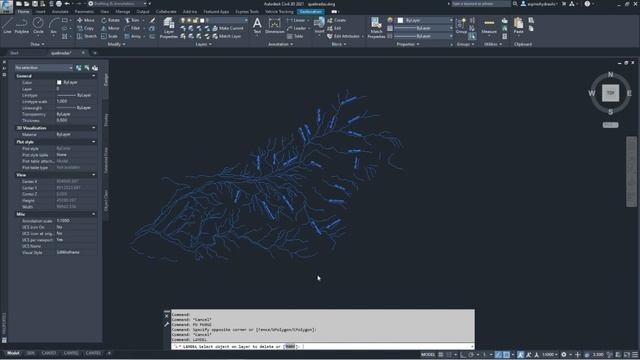Click the Erase tool icon in Modify panel

coord(152,20)
